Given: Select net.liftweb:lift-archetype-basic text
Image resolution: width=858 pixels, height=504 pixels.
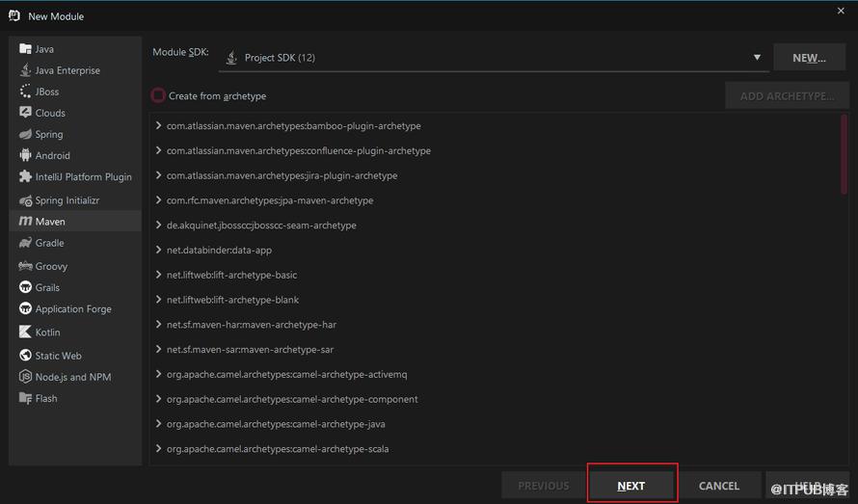Looking at the screenshot, I should point(232,275).
